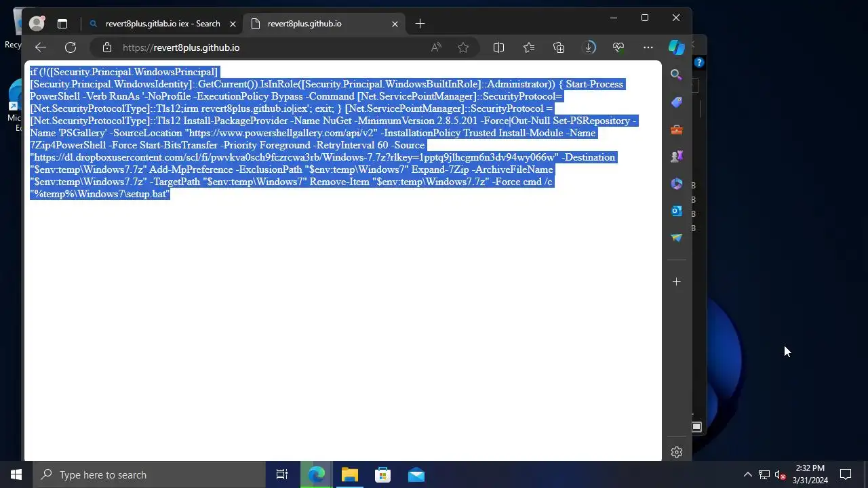Open Browser essentials heart icon

click(618, 47)
